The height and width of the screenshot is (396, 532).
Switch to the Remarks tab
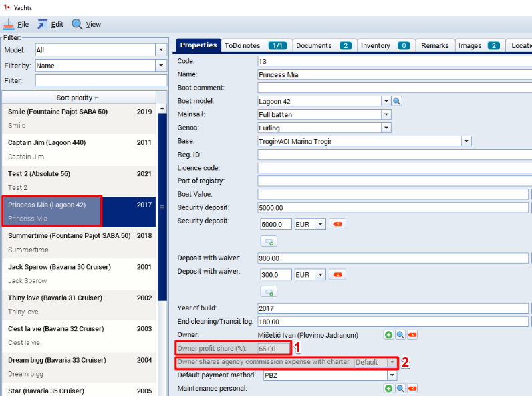tap(435, 46)
